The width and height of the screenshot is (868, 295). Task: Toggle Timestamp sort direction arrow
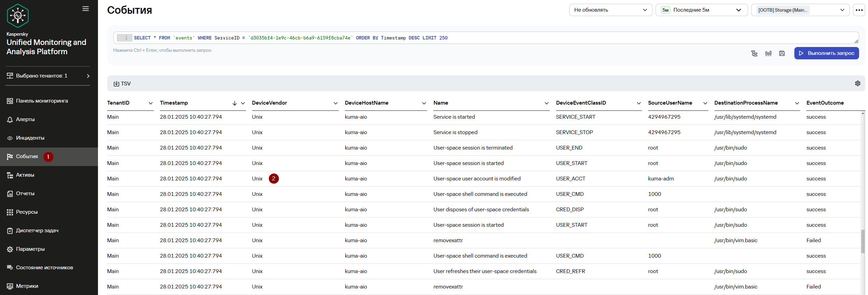[x=235, y=103]
